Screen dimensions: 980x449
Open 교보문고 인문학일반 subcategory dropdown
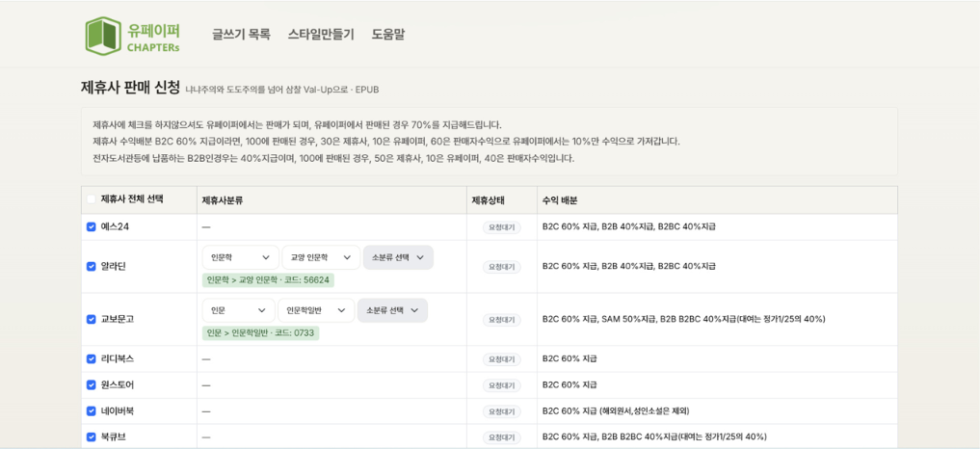tap(316, 310)
